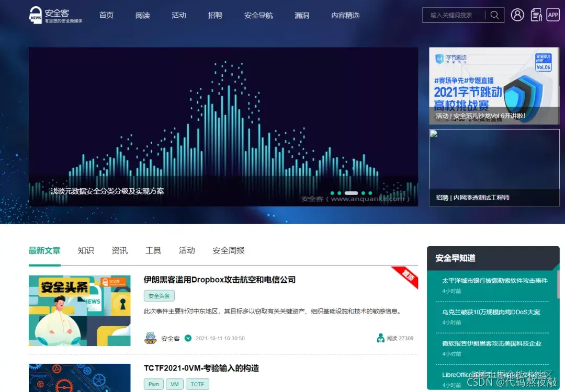Click the 安全客 author avatar under Dropbox article

pyautogui.click(x=151, y=338)
